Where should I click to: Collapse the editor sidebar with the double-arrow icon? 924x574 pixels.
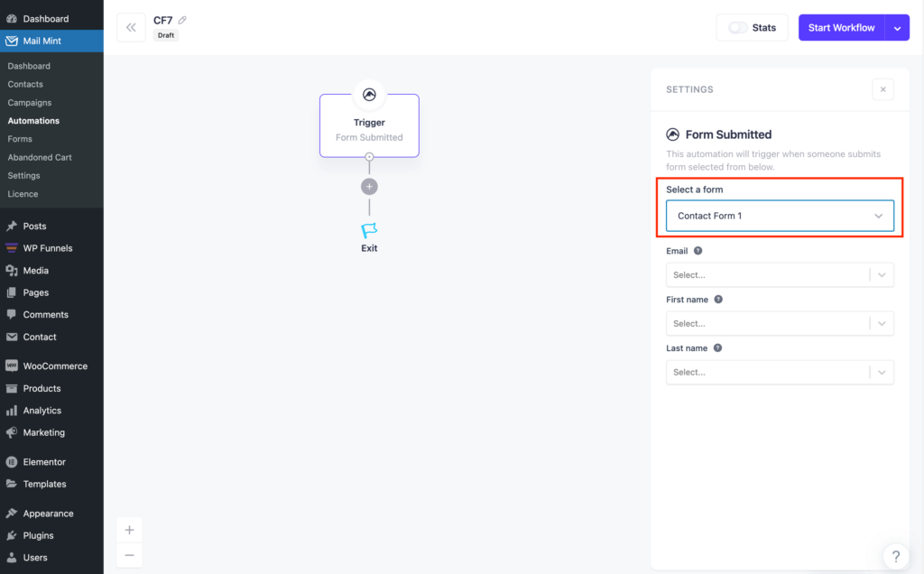coord(131,27)
